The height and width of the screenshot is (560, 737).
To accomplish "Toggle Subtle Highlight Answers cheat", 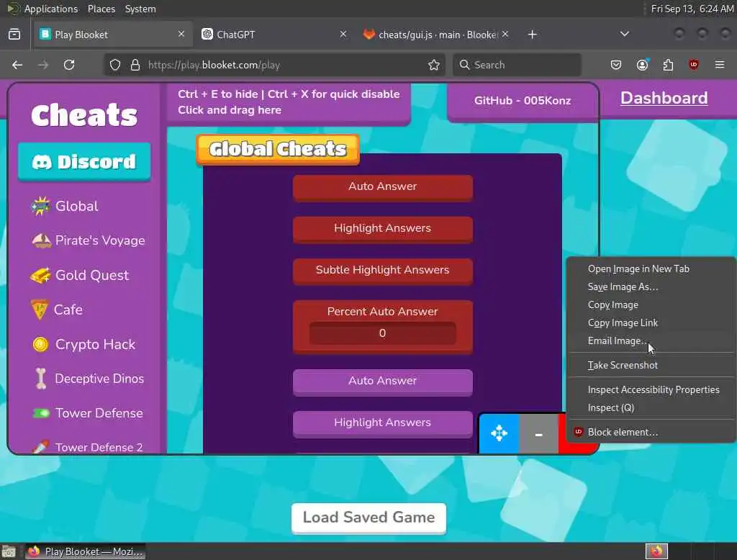I will 383,271.
